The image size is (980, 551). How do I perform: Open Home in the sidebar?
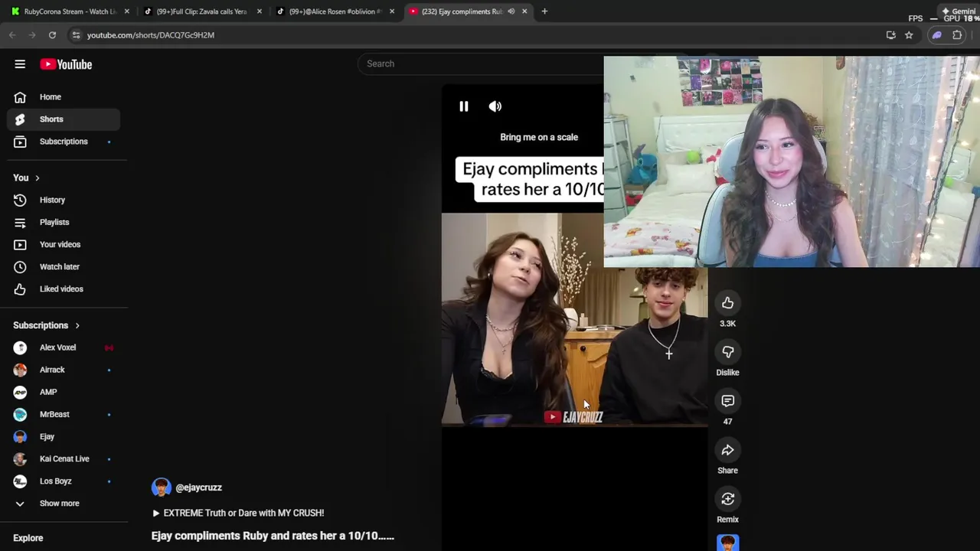click(x=64, y=97)
